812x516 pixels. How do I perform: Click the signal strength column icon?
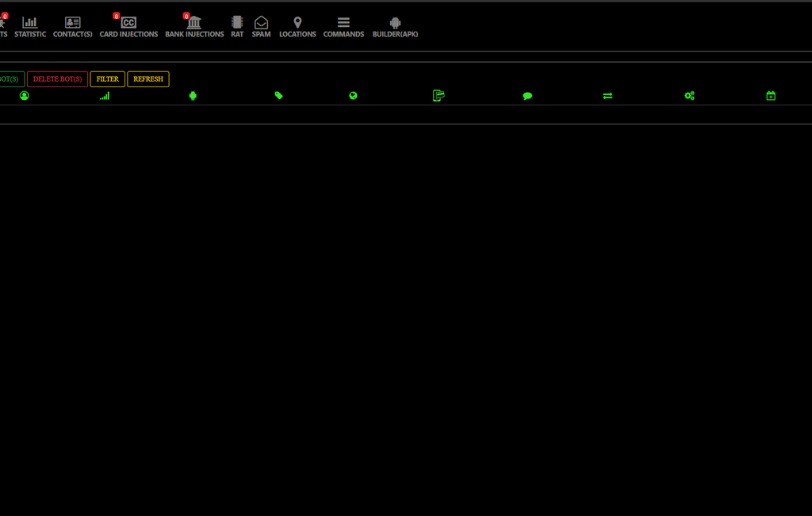tap(104, 95)
